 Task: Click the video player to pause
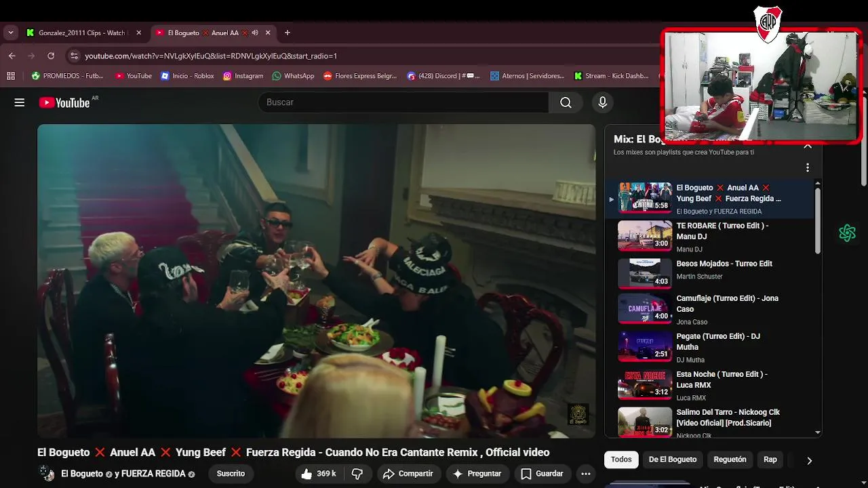point(317,281)
